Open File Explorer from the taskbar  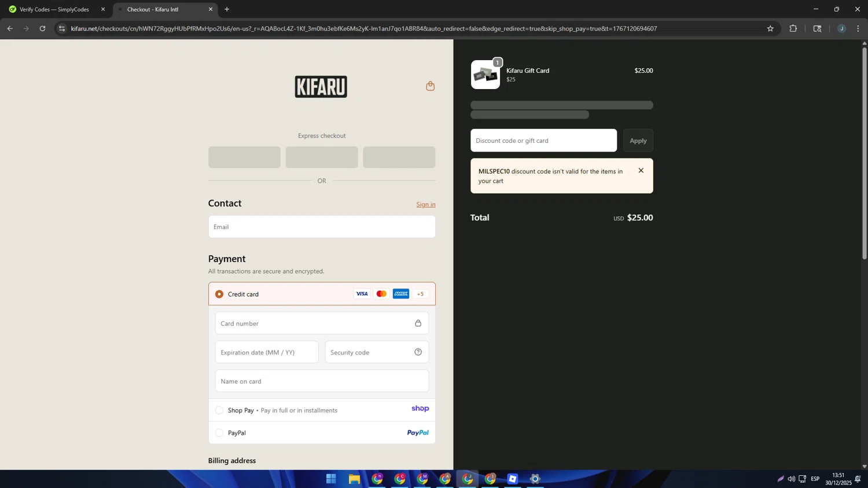pos(354,479)
